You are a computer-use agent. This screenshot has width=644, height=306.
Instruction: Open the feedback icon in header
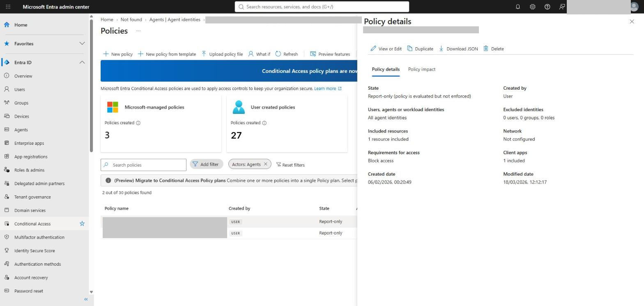point(562,7)
